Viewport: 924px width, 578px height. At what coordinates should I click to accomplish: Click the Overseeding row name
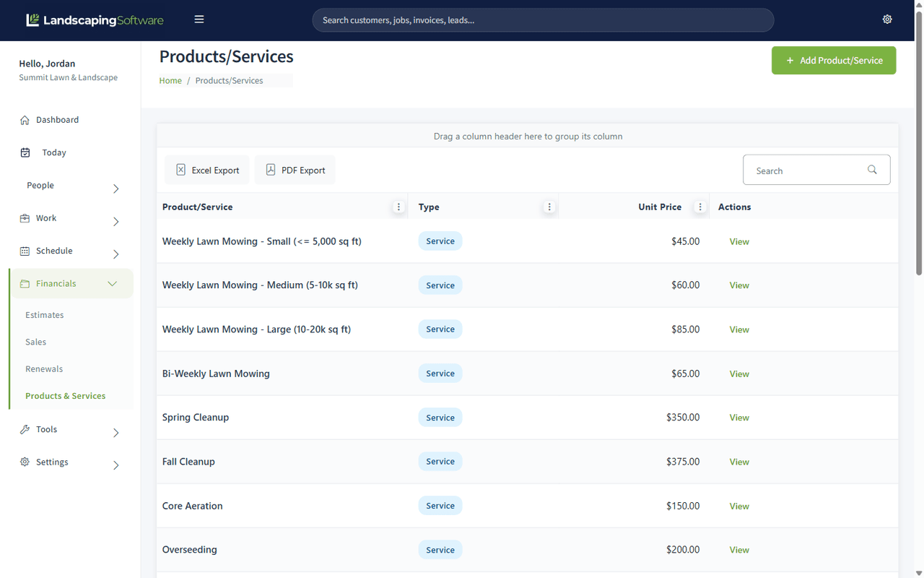pyautogui.click(x=190, y=550)
